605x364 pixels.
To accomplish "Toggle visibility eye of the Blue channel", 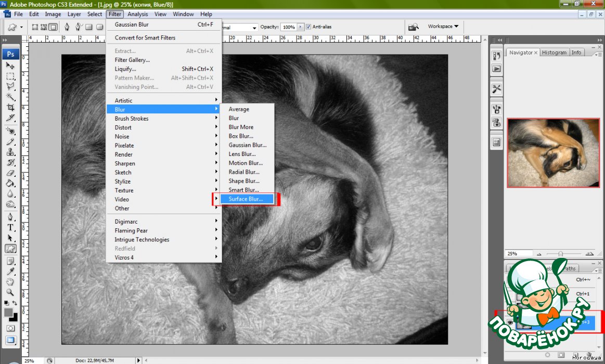I will point(510,322).
